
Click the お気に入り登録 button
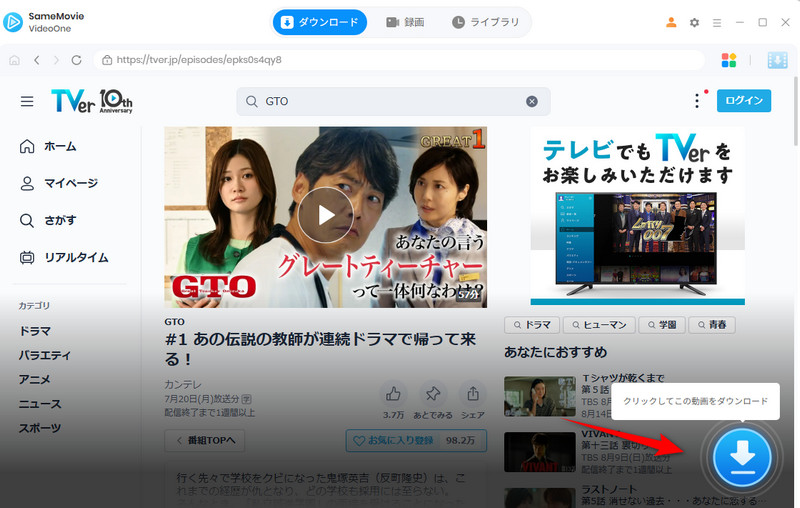point(416,441)
